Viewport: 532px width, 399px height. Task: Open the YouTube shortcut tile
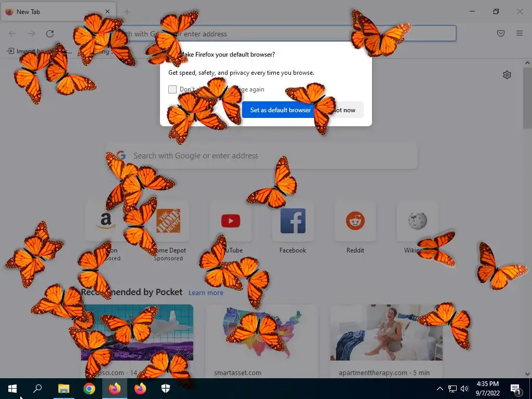[x=231, y=221]
